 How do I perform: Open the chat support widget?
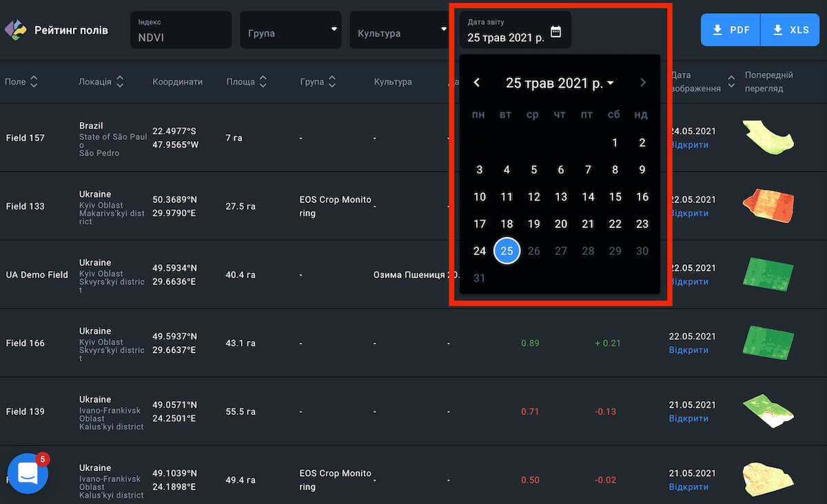tap(28, 473)
